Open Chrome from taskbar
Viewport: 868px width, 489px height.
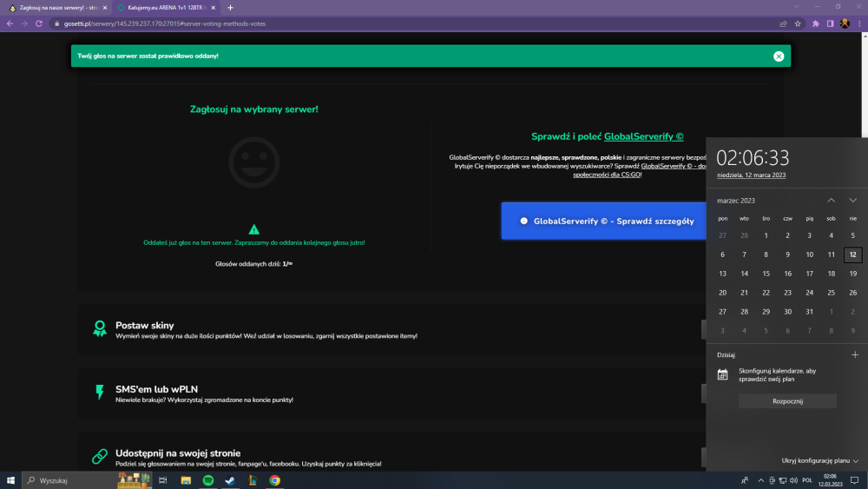click(x=274, y=480)
